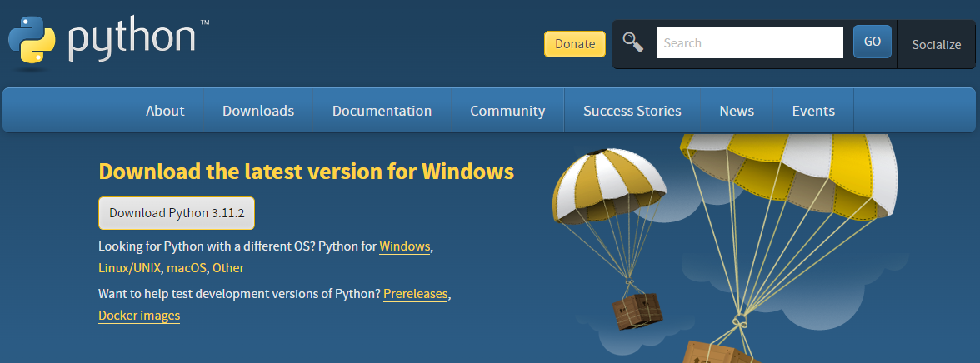Click the GO search button
The width and height of the screenshot is (980, 363).
[x=872, y=42]
